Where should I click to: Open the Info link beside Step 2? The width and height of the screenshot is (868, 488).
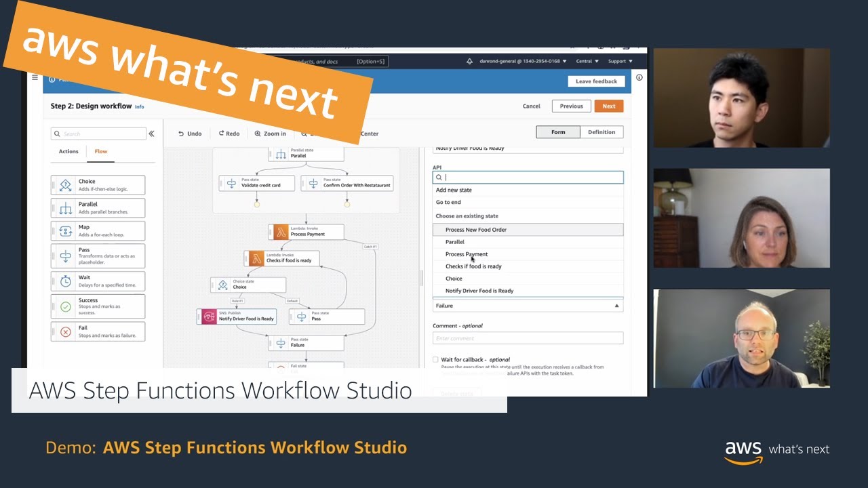tap(139, 107)
